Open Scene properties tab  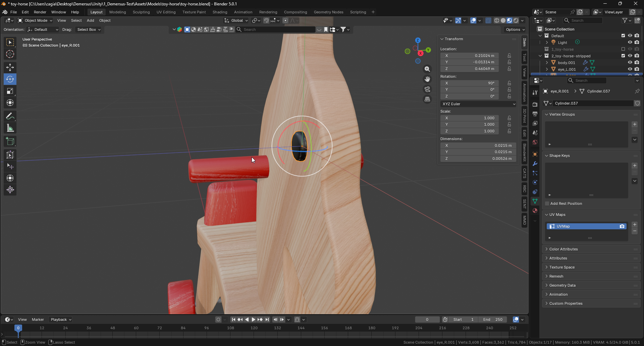pos(535,133)
